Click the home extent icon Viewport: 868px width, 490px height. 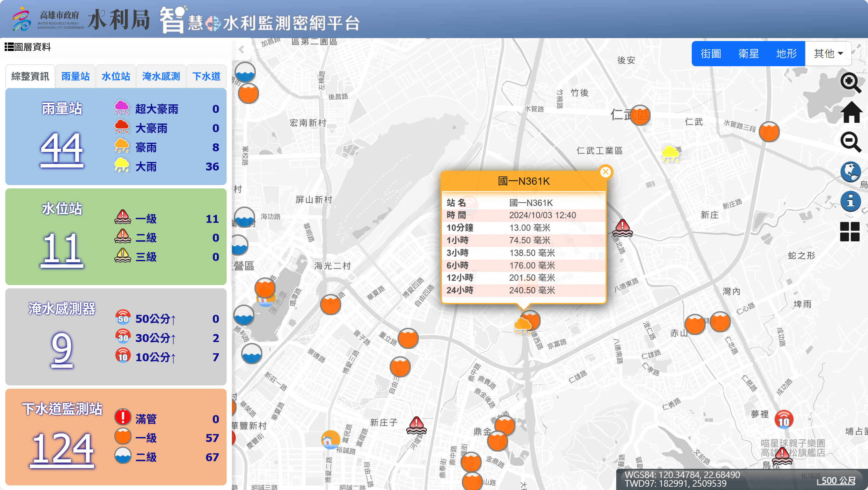pos(851,113)
